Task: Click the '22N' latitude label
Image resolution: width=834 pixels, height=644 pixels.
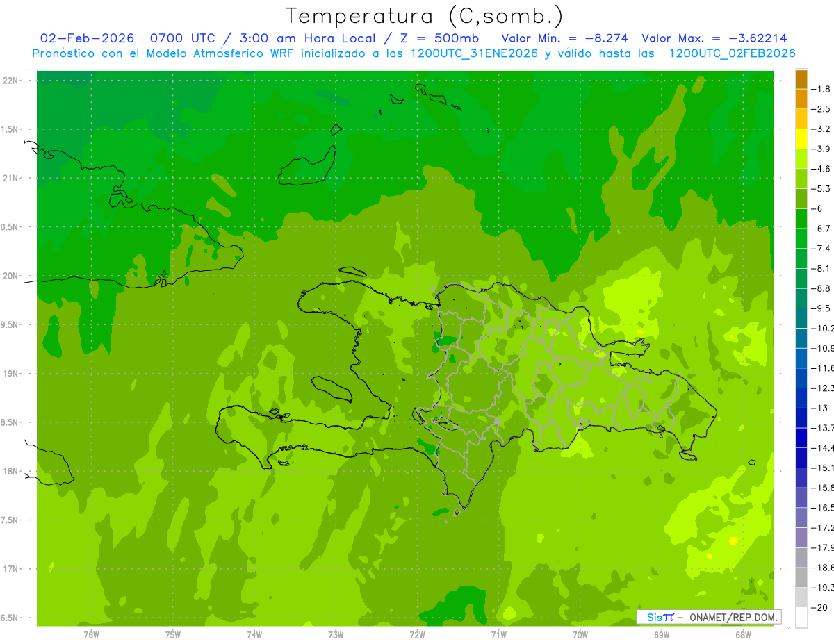Action: [10, 81]
